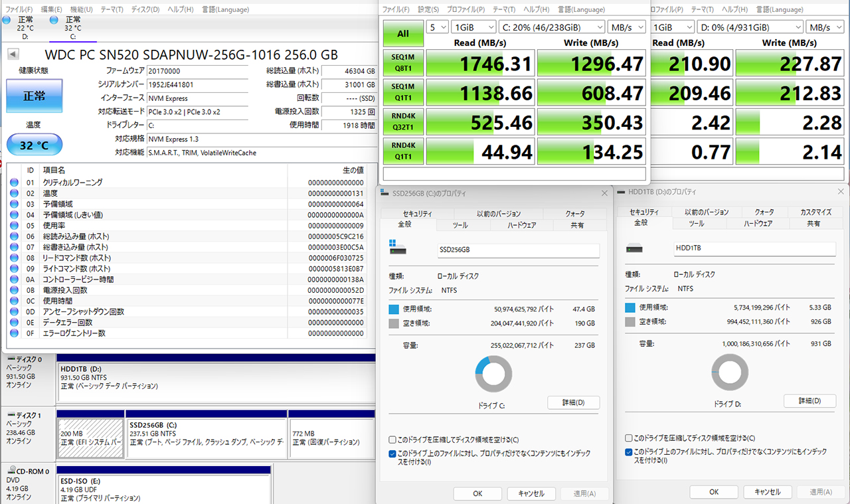Screen dimensions: 850x504
Task: Click 詳細(D) button in HDD1TB properties
Action: pyautogui.click(x=809, y=401)
